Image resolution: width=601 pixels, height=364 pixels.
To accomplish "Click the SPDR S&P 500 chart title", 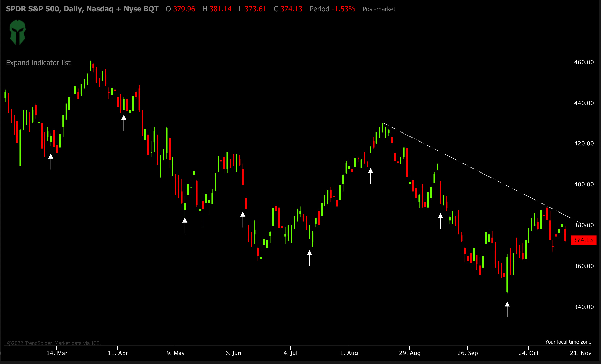I will pyautogui.click(x=82, y=9).
